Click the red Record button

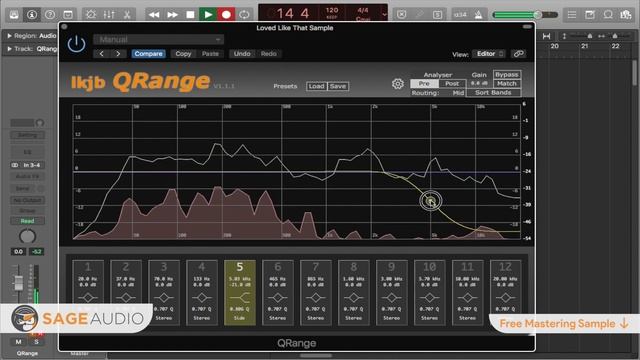click(x=226, y=15)
